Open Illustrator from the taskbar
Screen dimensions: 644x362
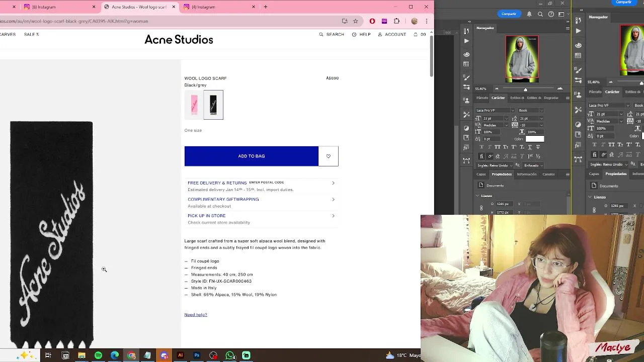(180, 355)
